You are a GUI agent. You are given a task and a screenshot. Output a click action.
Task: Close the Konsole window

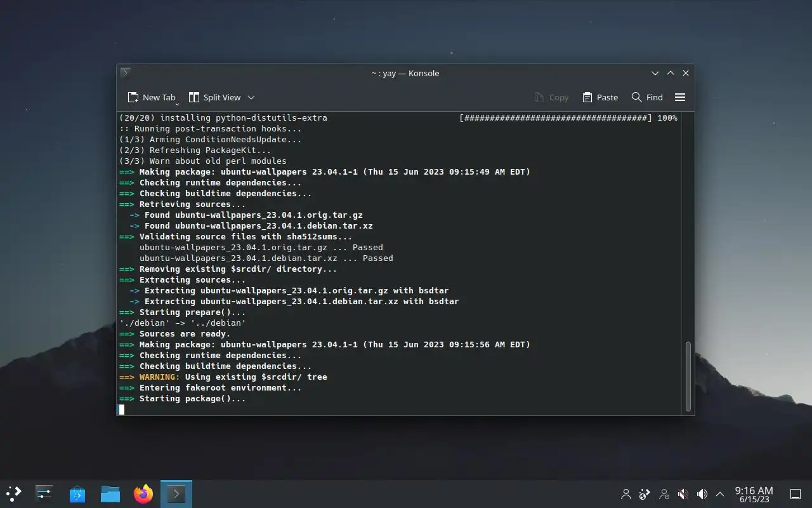(686, 73)
